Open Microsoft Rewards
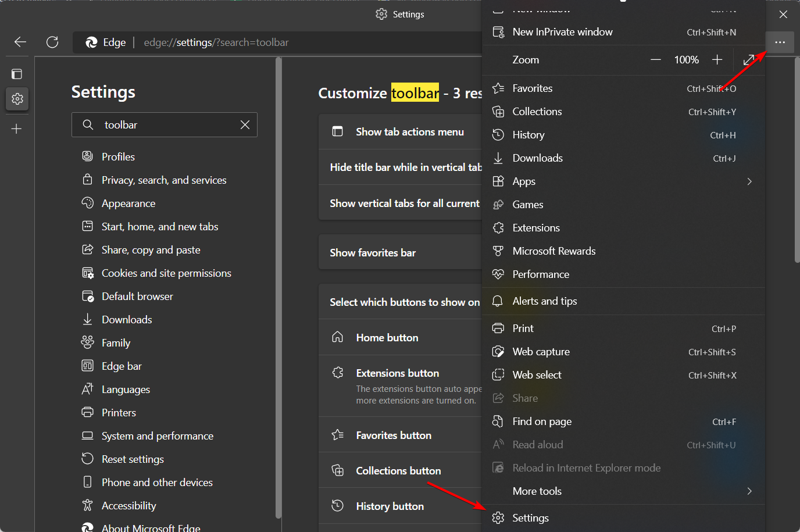800x532 pixels. pyautogui.click(x=623, y=251)
